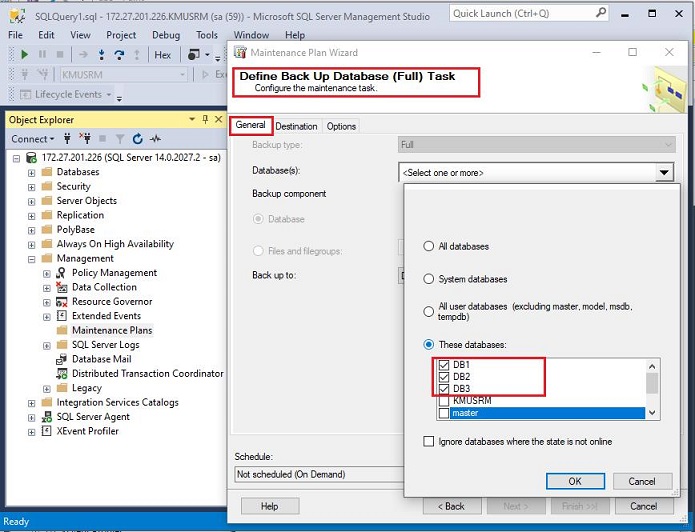Click the Step Over toolbar icon
This screenshot has width=695, height=532.
click(x=120, y=55)
